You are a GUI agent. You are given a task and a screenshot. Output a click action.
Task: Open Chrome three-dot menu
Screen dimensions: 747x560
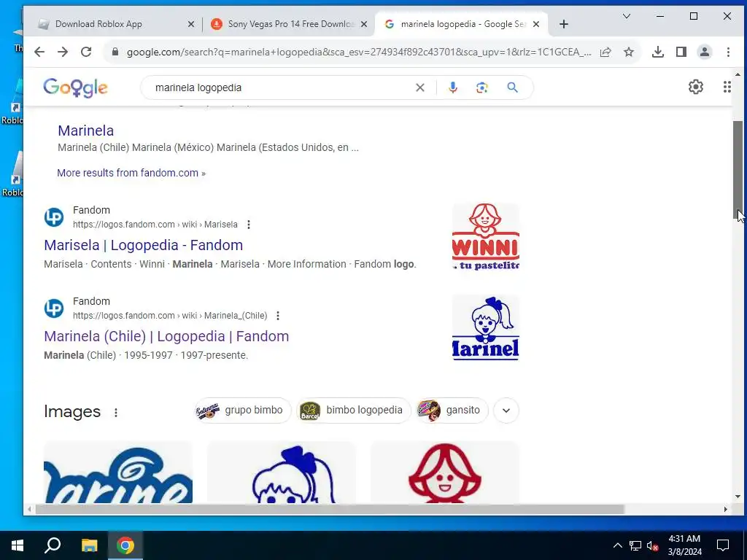tap(728, 52)
